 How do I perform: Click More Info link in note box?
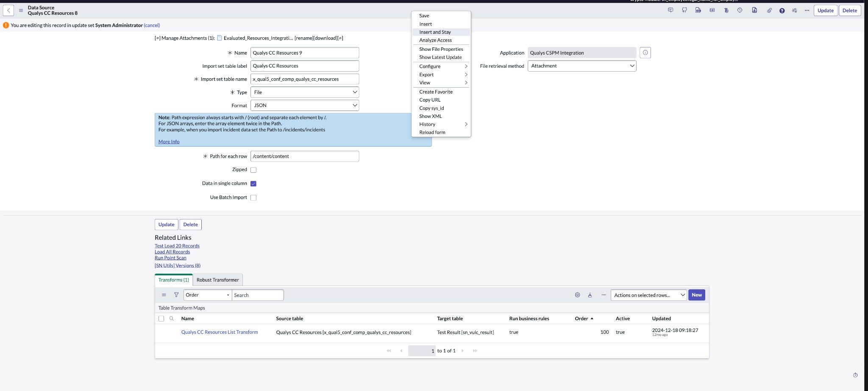[x=169, y=141]
